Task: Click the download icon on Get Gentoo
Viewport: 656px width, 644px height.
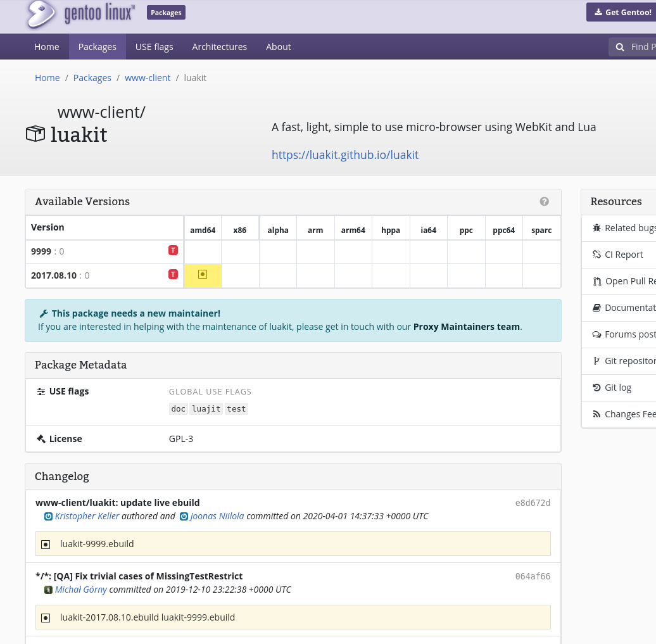Action: (598, 12)
